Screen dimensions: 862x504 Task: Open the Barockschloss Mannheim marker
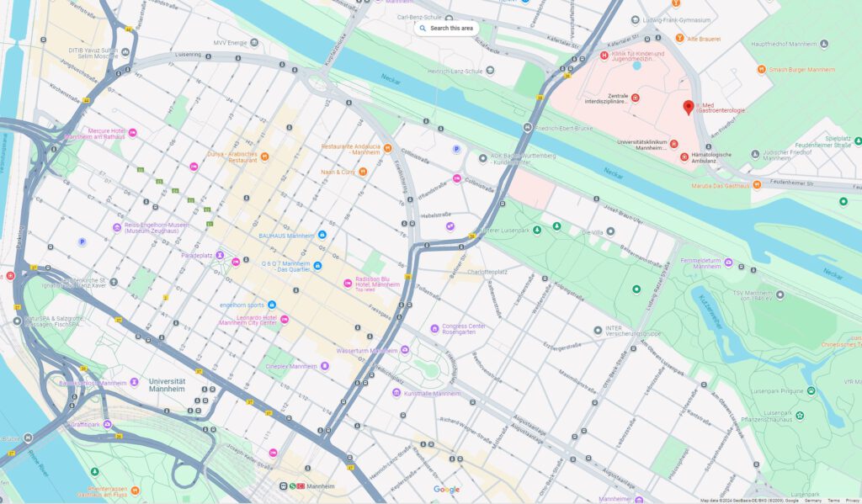tap(134, 382)
